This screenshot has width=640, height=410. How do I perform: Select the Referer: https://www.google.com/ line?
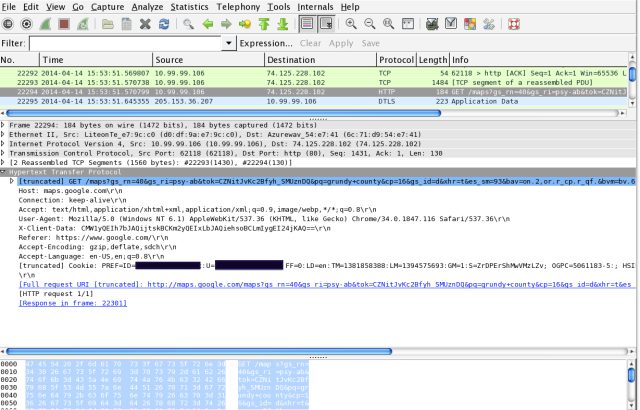coord(93,238)
